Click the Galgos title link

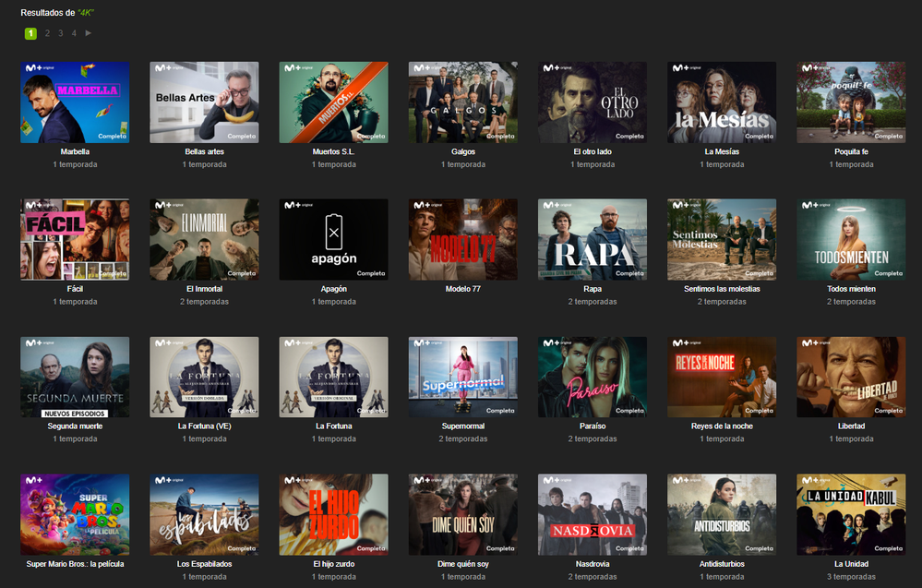pyautogui.click(x=462, y=151)
